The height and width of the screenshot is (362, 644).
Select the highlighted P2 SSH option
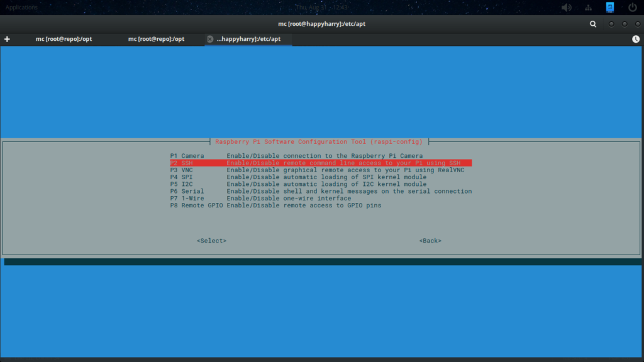[x=321, y=163]
